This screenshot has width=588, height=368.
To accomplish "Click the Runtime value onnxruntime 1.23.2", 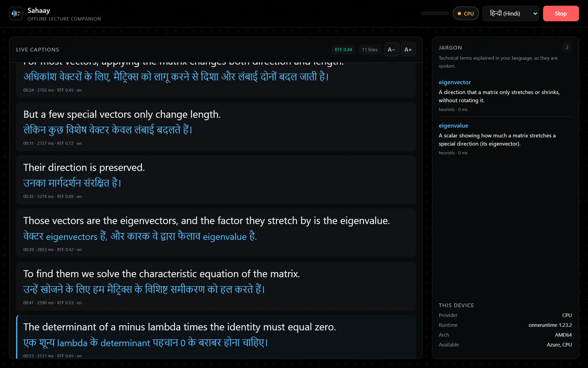I will click(x=550, y=325).
